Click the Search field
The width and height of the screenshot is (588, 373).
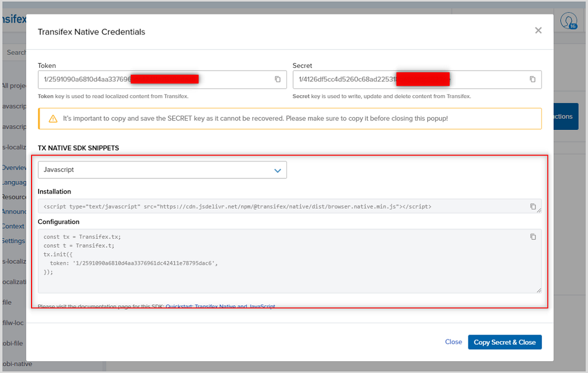coord(16,52)
